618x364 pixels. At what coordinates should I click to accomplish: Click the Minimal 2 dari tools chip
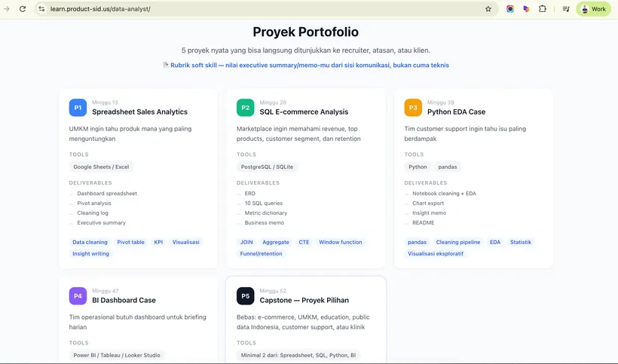[298, 355]
